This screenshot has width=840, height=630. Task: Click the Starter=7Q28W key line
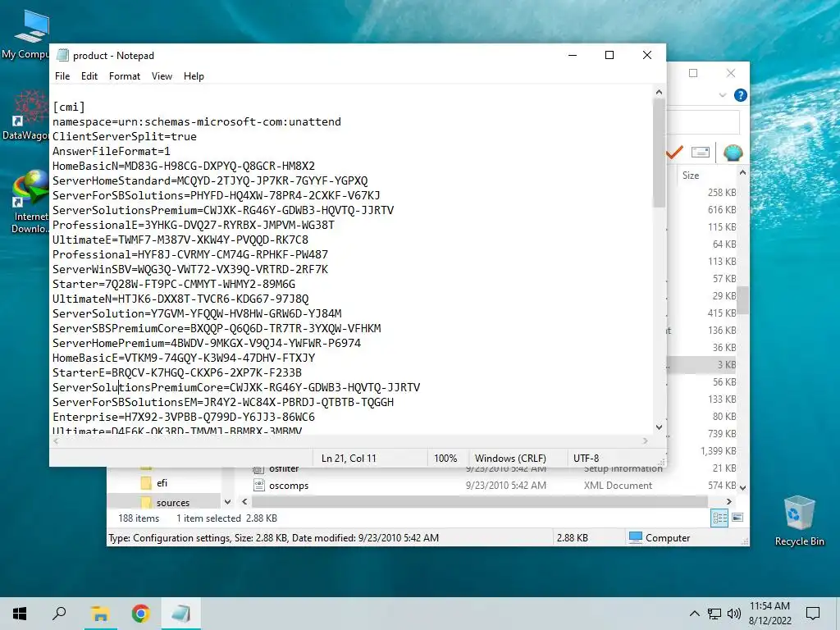point(174,284)
